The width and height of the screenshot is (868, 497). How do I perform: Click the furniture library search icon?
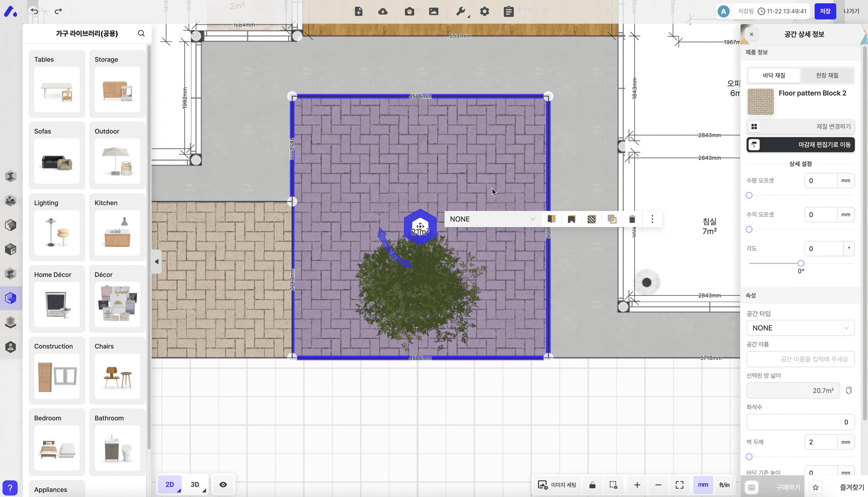[x=141, y=33]
